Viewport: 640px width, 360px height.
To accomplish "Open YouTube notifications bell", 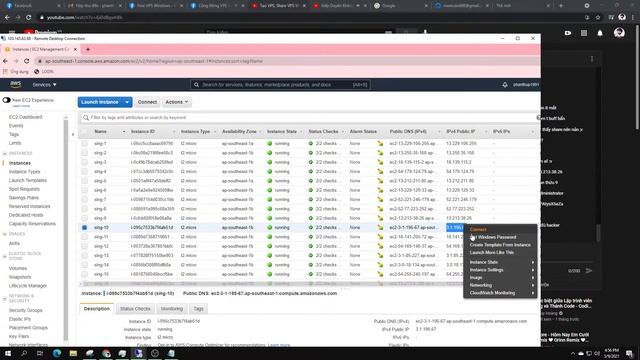I will click(x=600, y=33).
